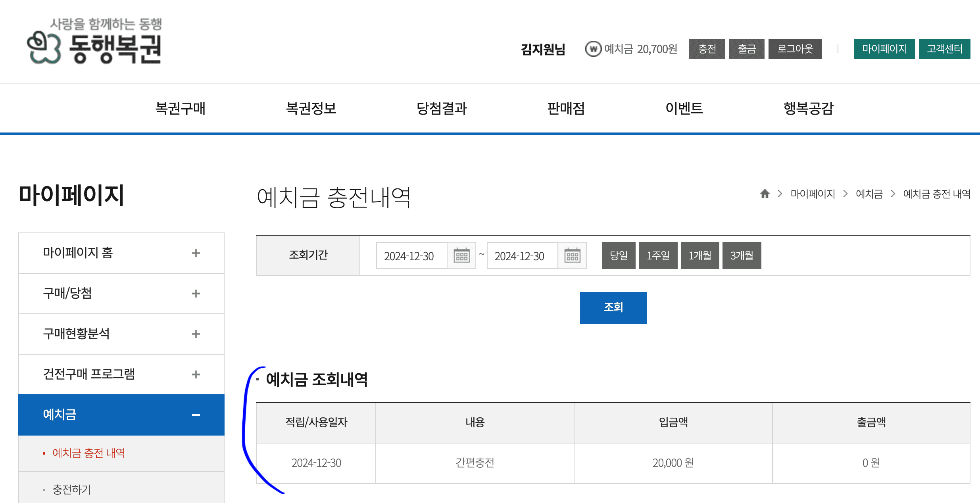Select the 1주일 period button
Image resolution: width=980 pixels, height=503 pixels.
(658, 255)
